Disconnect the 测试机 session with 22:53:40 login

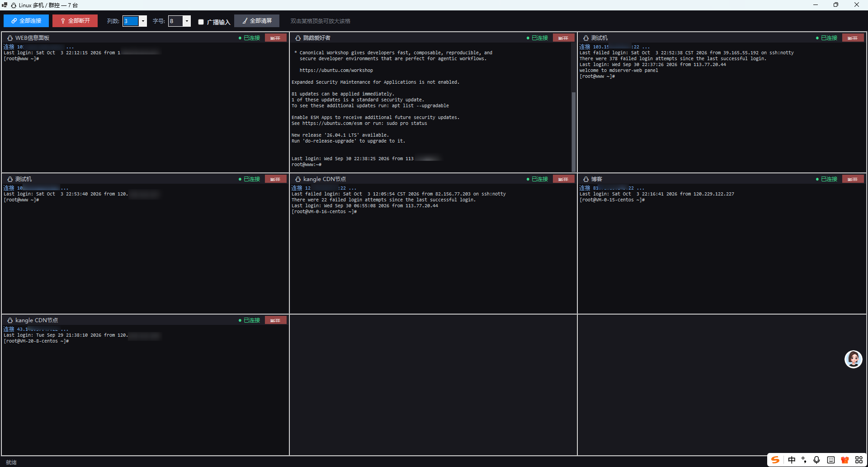tap(275, 179)
